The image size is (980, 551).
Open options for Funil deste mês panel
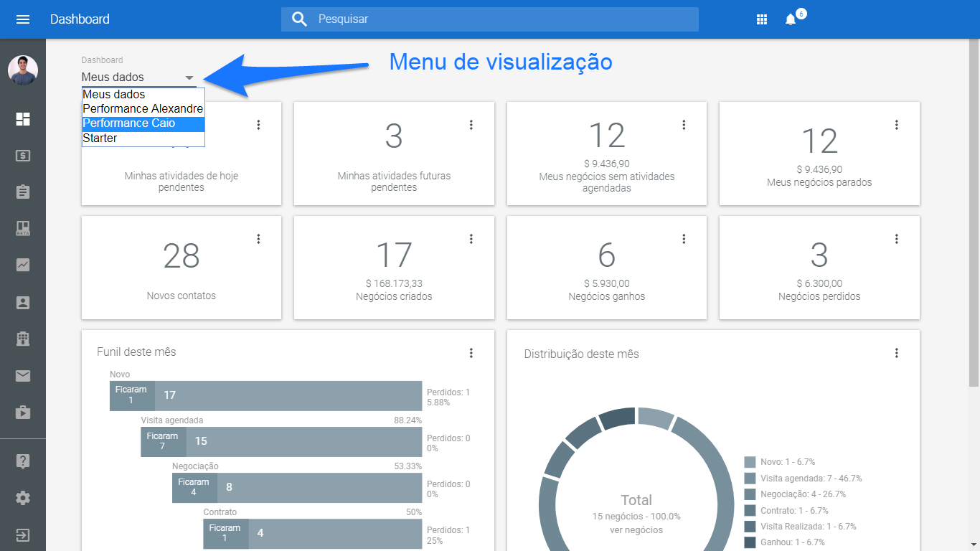point(471,353)
